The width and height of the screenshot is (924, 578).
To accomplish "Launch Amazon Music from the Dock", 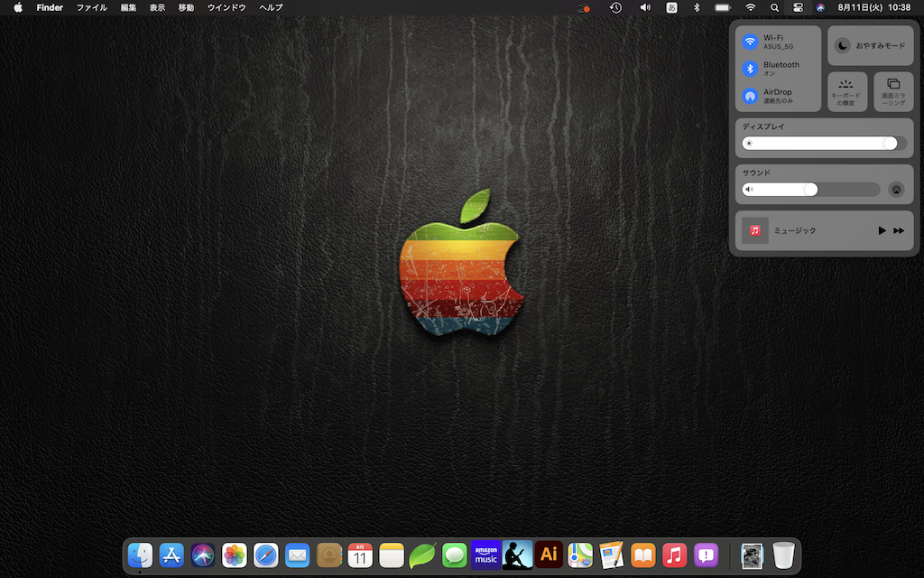I will click(x=486, y=555).
